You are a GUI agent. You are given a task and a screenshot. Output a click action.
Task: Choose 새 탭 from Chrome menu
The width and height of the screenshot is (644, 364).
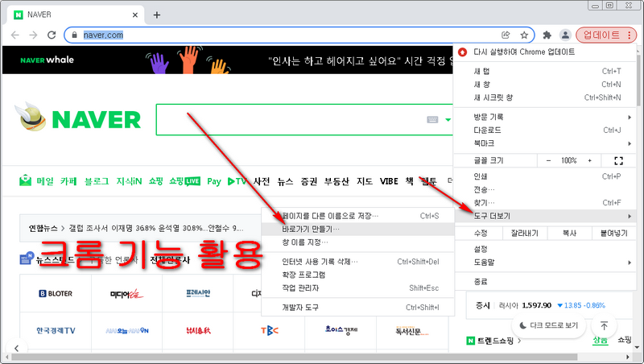pyautogui.click(x=545, y=71)
